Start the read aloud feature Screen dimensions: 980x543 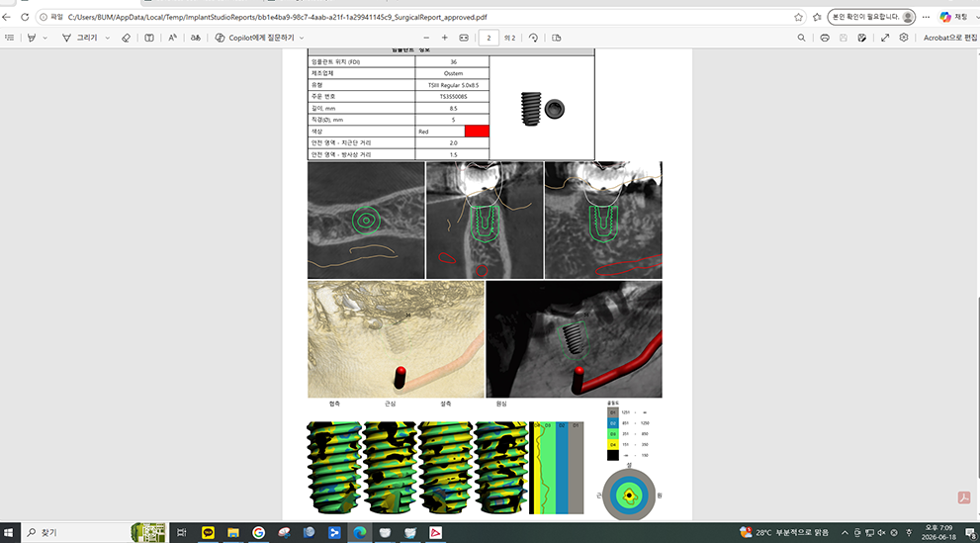point(172,38)
